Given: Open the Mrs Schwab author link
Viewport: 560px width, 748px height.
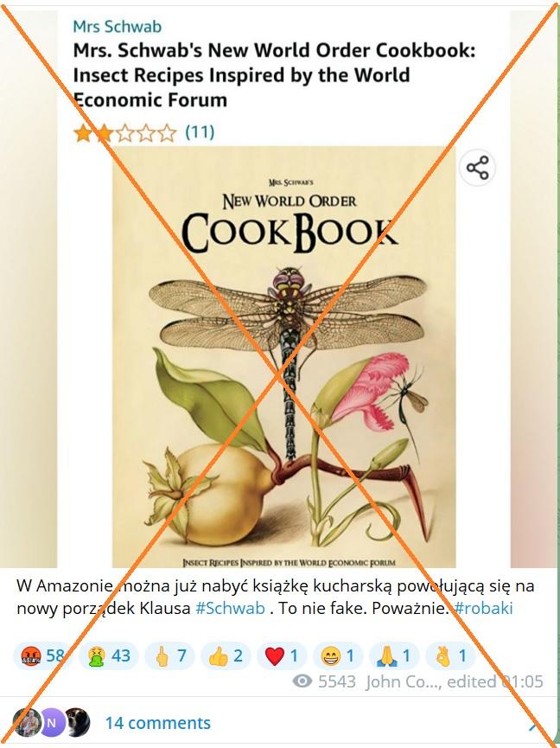Looking at the screenshot, I should pos(117,26).
